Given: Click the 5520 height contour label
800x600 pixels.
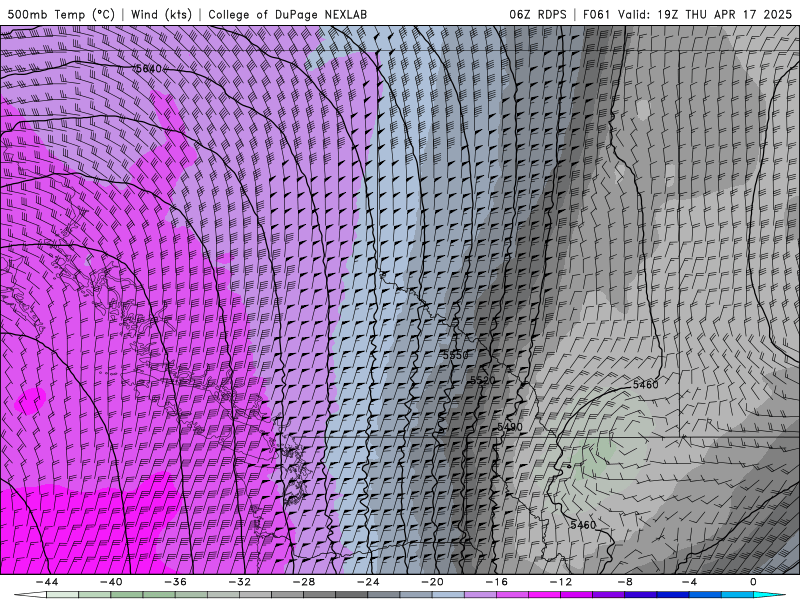Looking at the screenshot, I should click(x=483, y=380).
